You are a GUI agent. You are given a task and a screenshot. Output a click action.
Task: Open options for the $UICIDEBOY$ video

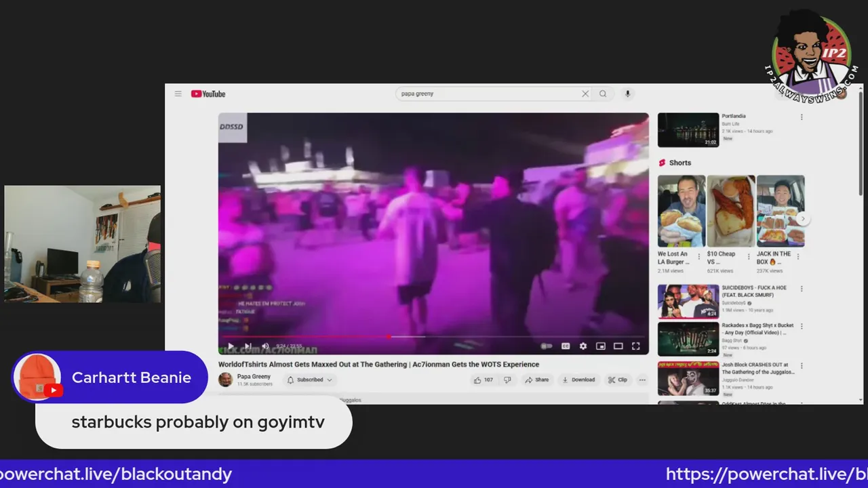[x=802, y=289]
